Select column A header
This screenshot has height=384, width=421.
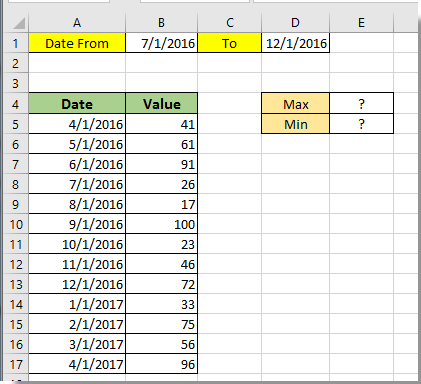pos(77,23)
